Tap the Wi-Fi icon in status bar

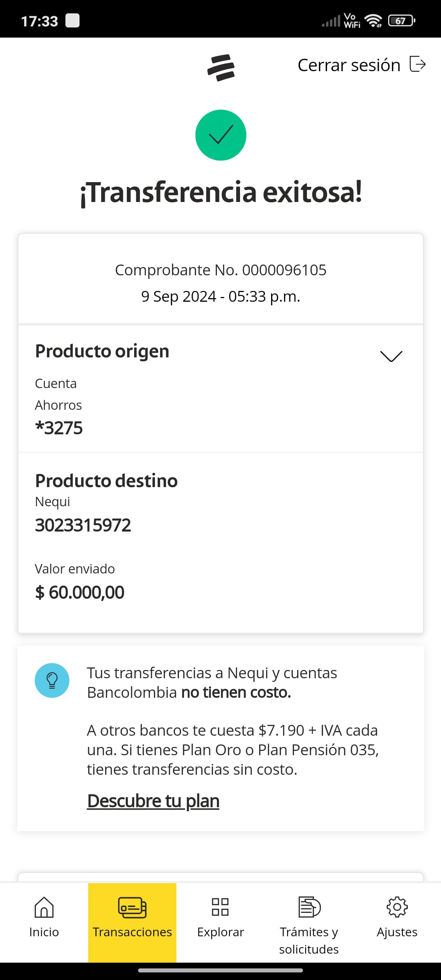coord(373,21)
